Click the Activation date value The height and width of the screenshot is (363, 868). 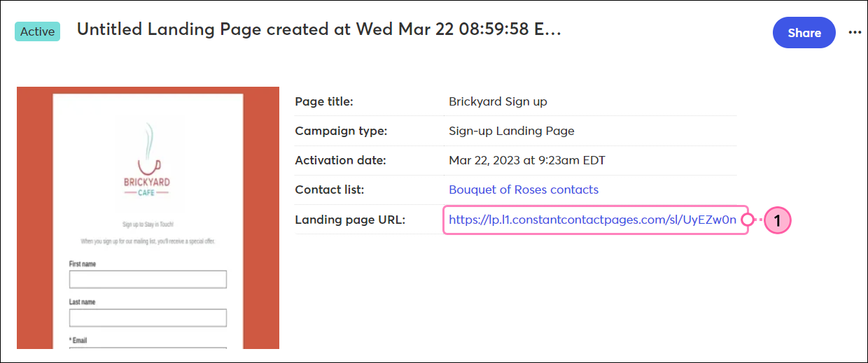(527, 160)
